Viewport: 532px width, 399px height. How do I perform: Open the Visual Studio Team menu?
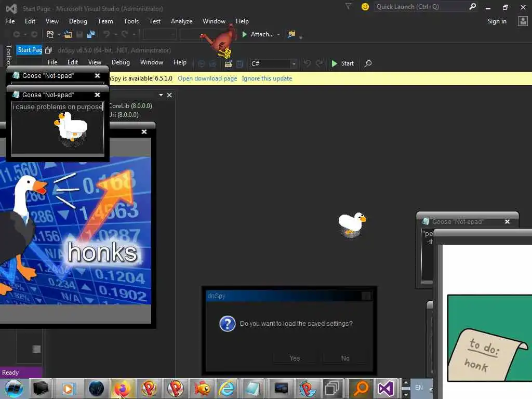[x=105, y=21]
